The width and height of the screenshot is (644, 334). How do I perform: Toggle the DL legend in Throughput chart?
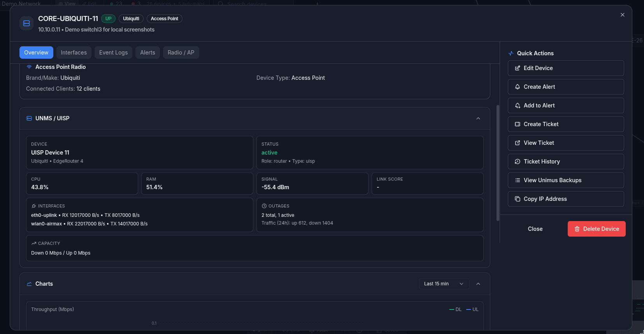coord(455,309)
